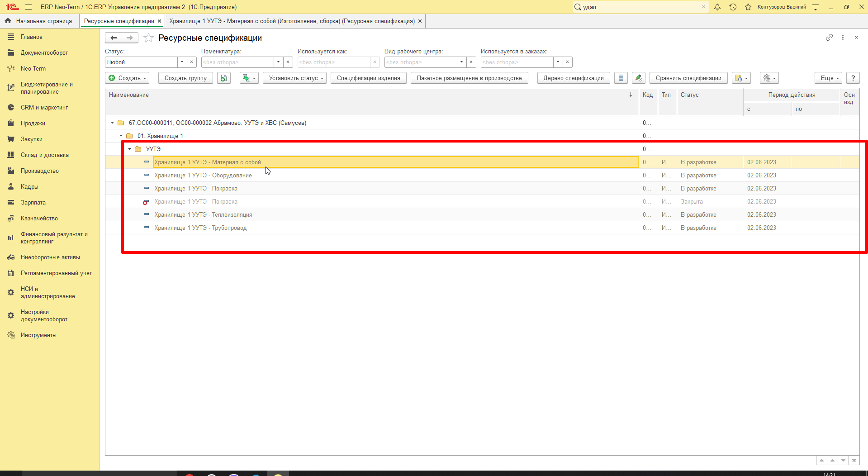Click the Создать группу button
The width and height of the screenshot is (868, 476).
pyautogui.click(x=185, y=78)
